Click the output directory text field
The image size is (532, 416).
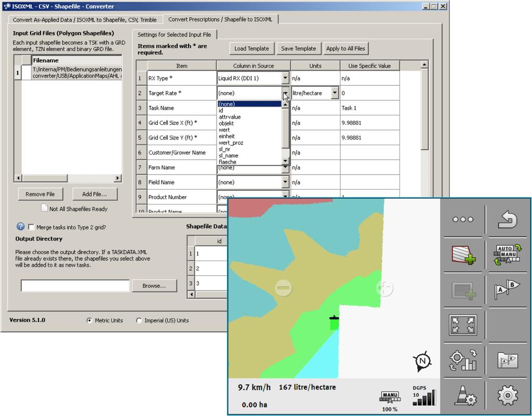tap(75, 286)
